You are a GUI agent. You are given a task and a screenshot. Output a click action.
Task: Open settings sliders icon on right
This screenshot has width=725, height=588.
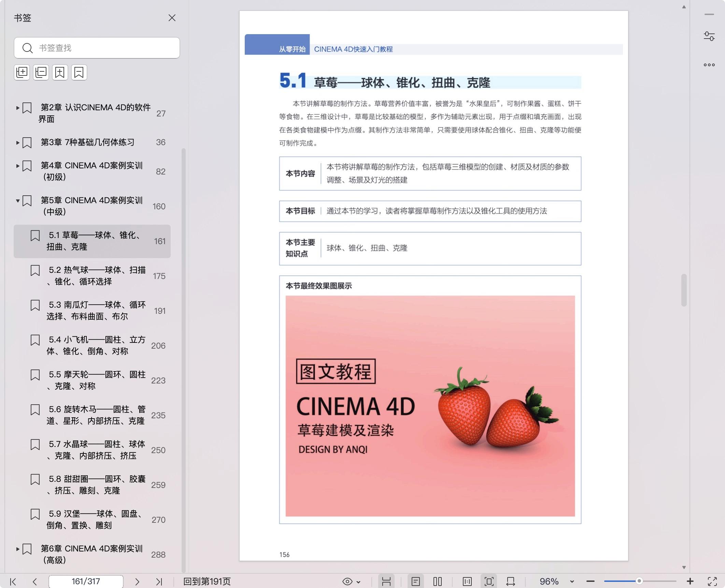click(709, 36)
